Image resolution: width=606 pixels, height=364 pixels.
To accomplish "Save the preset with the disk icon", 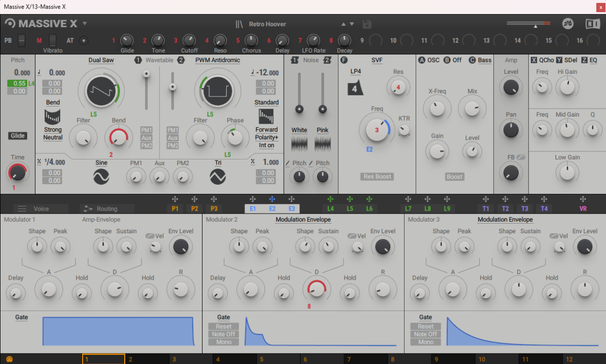I will 367,24.
